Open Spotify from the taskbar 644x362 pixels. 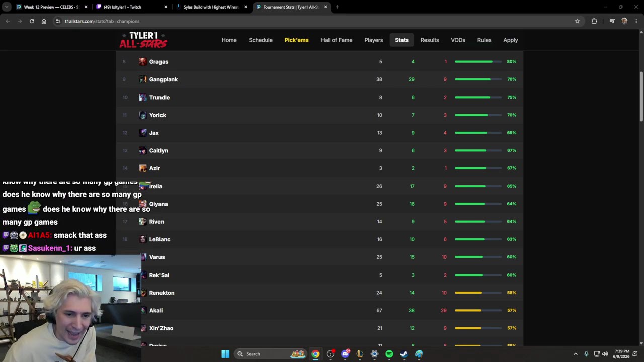coord(389,354)
